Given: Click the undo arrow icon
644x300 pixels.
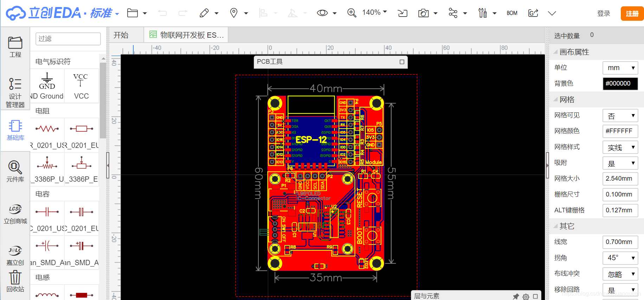Looking at the screenshot, I should [x=162, y=13].
